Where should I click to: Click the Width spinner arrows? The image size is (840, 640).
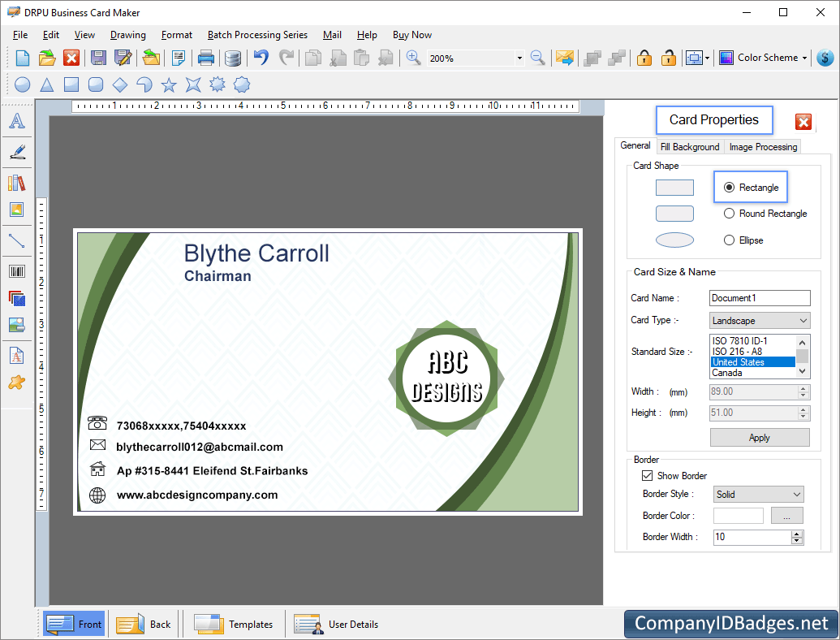(803, 391)
